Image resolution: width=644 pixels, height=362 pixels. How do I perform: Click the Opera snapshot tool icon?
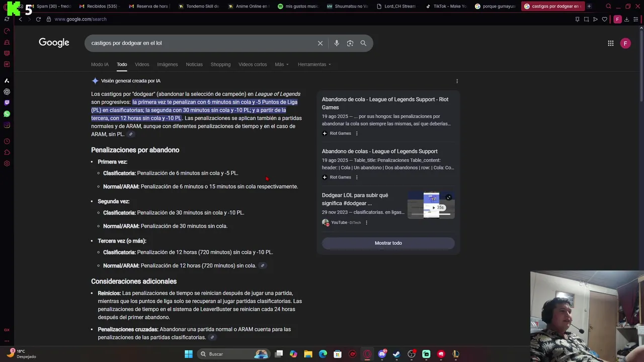tap(586, 19)
